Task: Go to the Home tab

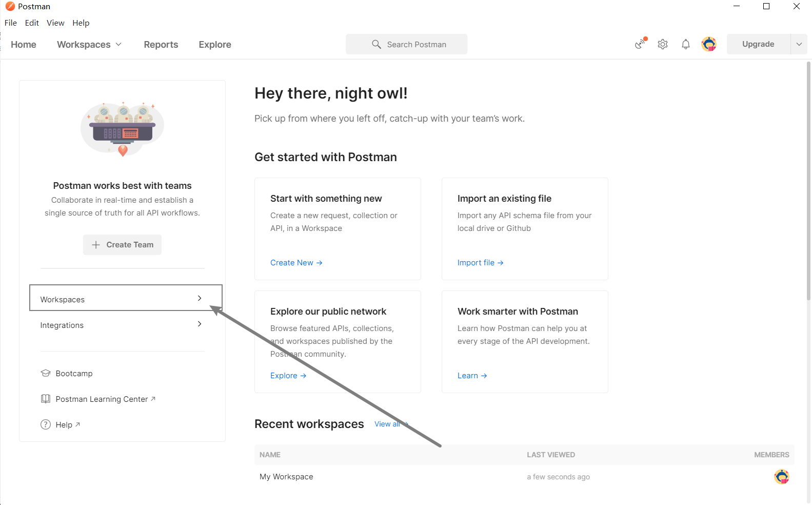Action: (24, 45)
